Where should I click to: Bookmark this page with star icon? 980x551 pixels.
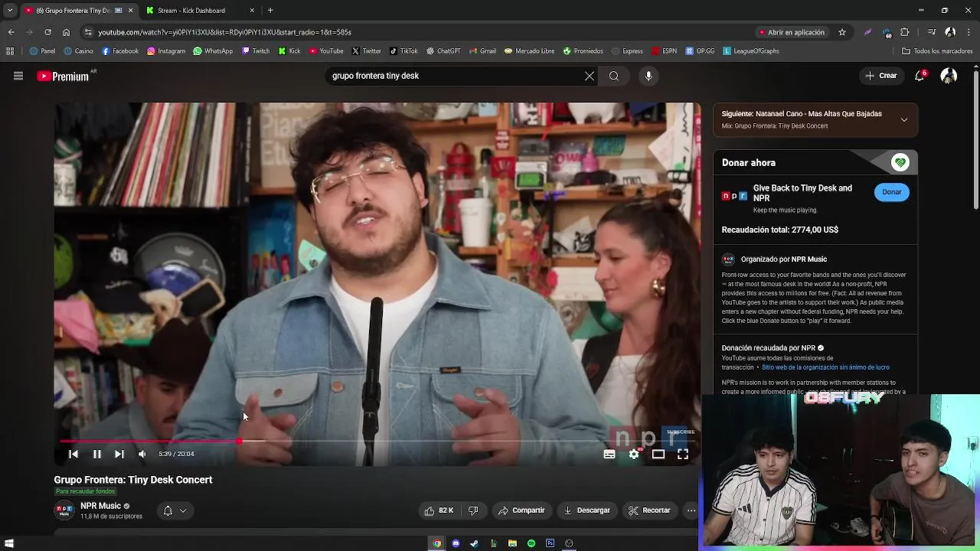pos(842,32)
